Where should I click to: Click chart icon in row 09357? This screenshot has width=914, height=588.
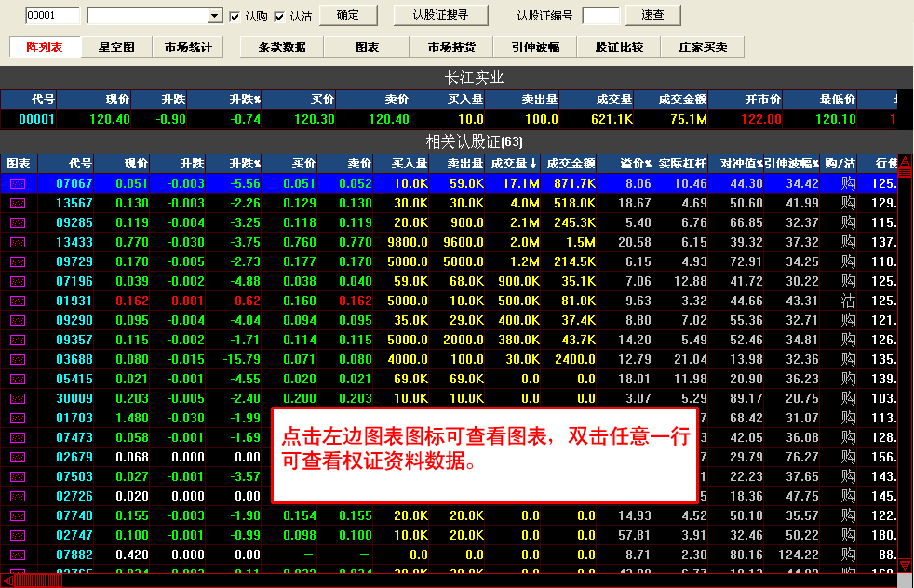point(18,341)
